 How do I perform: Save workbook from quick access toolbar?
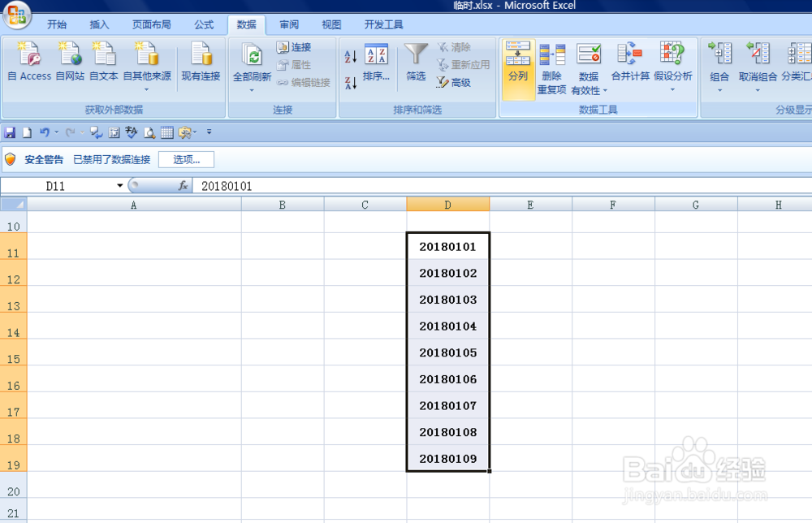(x=10, y=132)
